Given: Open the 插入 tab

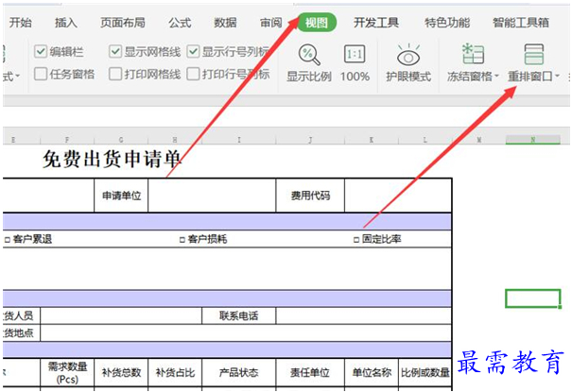Looking at the screenshot, I should (66, 23).
